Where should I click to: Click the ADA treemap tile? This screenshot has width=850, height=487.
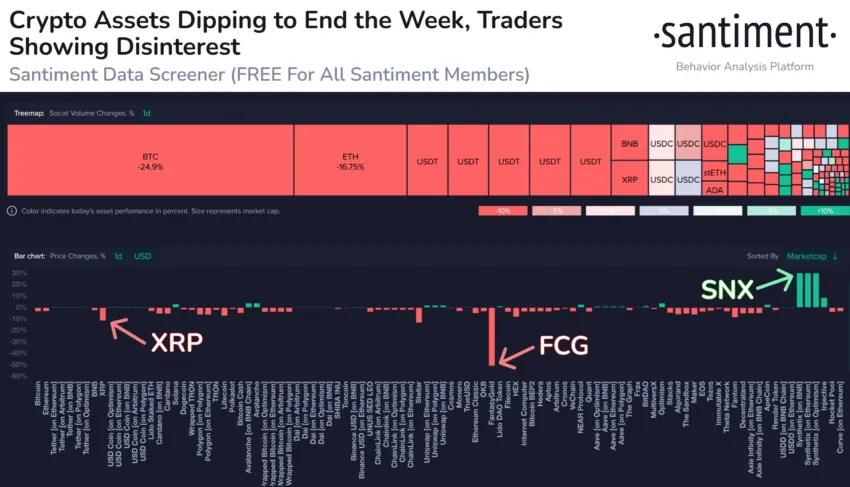click(714, 190)
